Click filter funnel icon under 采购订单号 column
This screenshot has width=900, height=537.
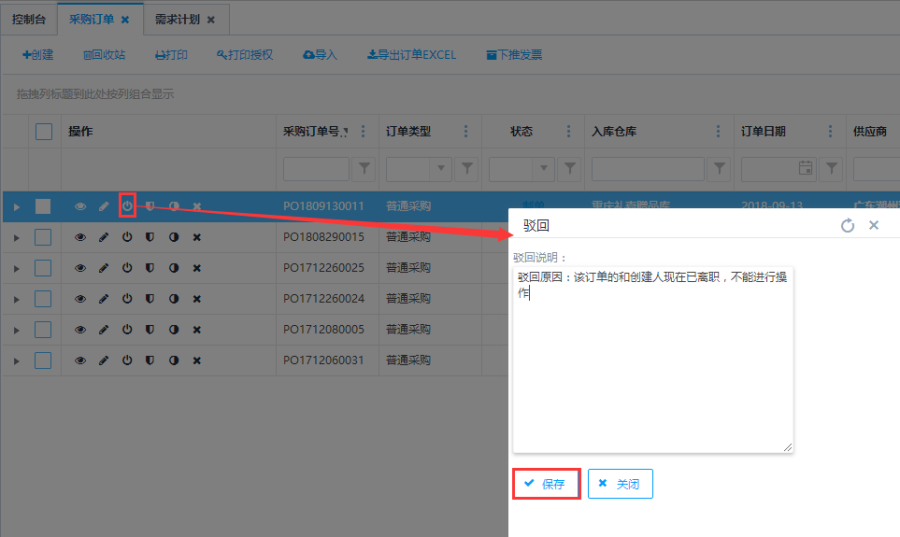tap(365, 169)
